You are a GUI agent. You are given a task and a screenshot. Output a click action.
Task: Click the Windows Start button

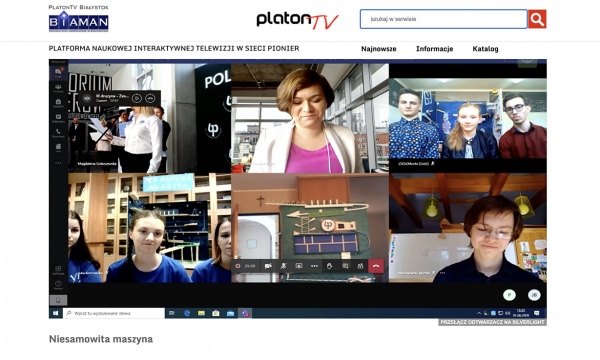click(55, 313)
